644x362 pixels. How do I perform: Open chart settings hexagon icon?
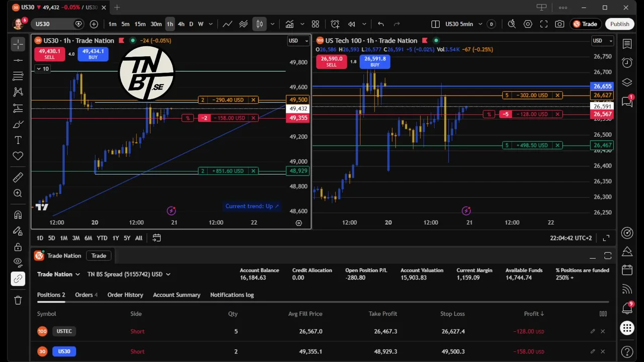click(528, 24)
